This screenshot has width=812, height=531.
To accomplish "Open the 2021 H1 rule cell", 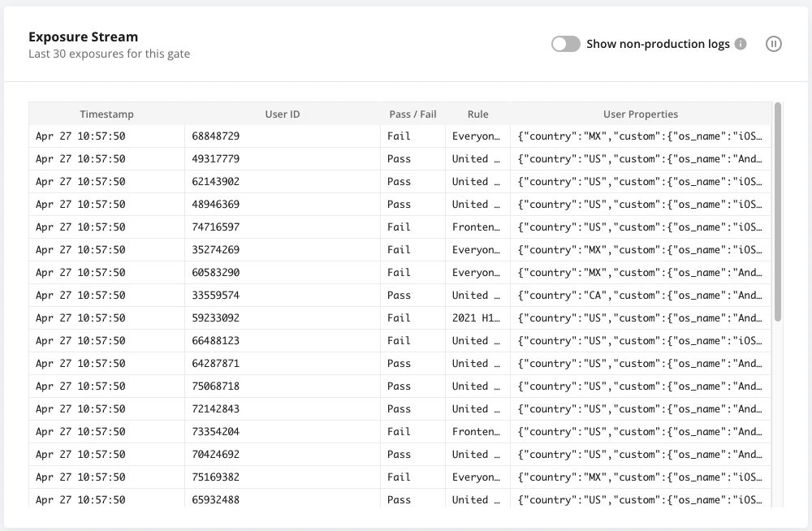I will [477, 318].
